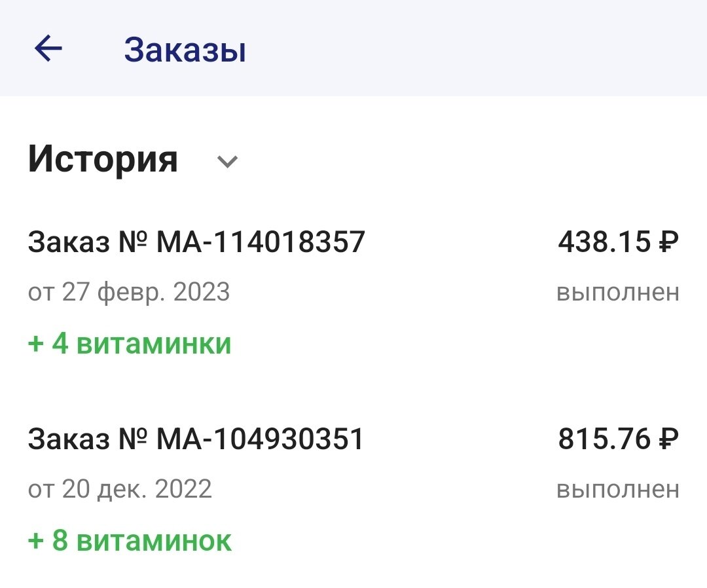The image size is (707, 588).
Task: Select the price 815.76 ₽
Action: coord(619,439)
